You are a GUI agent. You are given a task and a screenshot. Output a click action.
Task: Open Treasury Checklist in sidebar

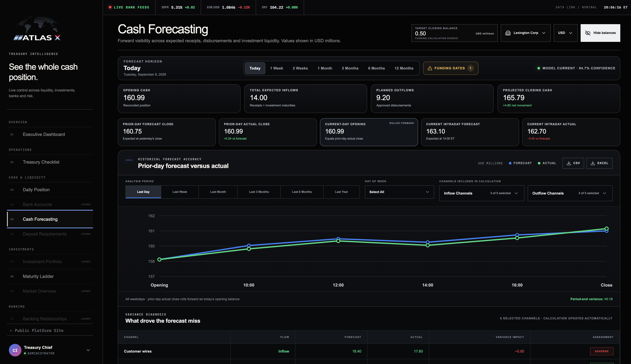50,162
